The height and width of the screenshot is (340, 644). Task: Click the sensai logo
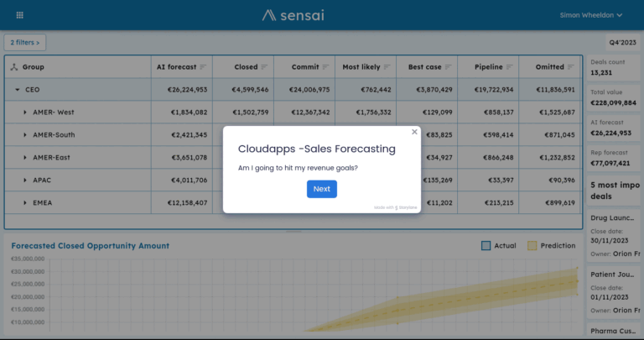(x=293, y=15)
